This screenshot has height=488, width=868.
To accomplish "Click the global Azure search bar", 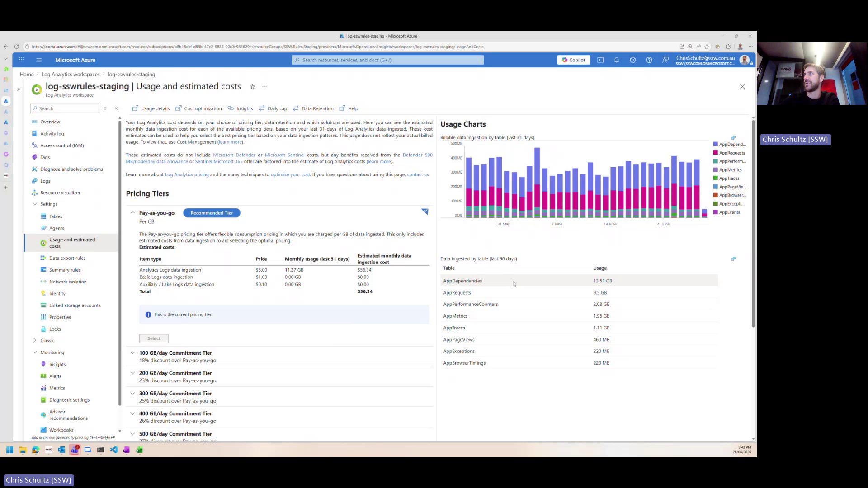I will pyautogui.click(x=388, y=60).
